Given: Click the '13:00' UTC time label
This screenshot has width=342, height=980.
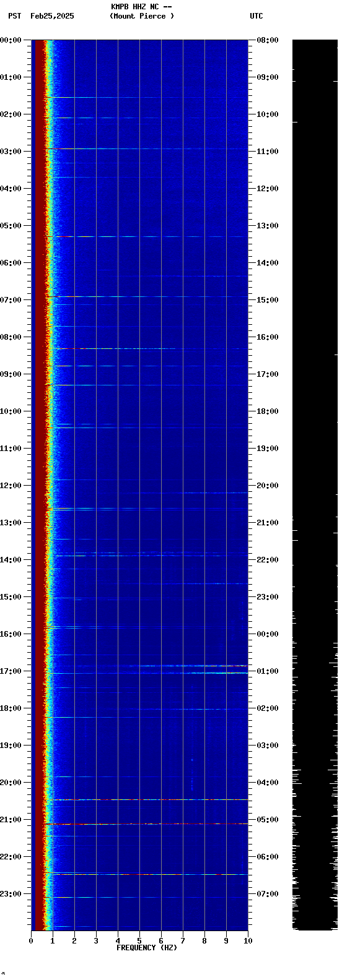Looking at the screenshot, I should [268, 226].
